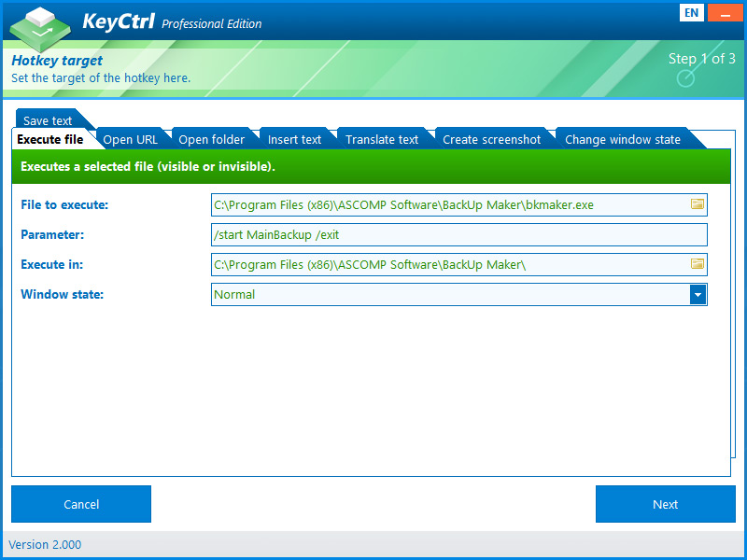Select the Change window state tab
The width and height of the screenshot is (747, 560).
(623, 139)
